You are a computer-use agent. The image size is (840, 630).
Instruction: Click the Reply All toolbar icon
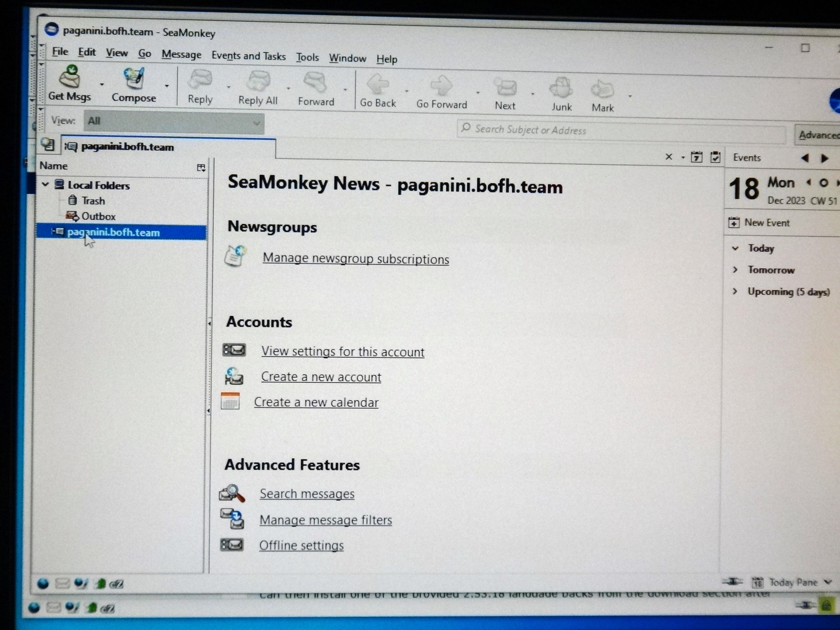click(x=258, y=88)
